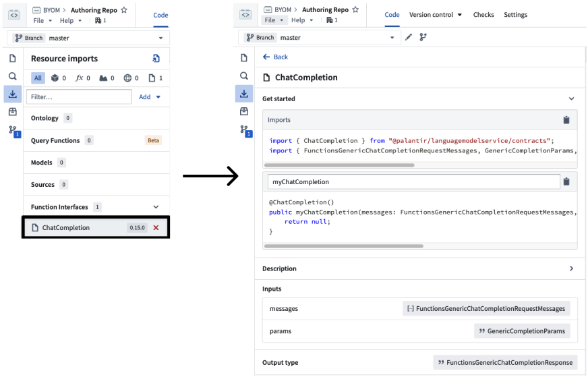
Task: Click the Back link
Action: click(x=275, y=57)
